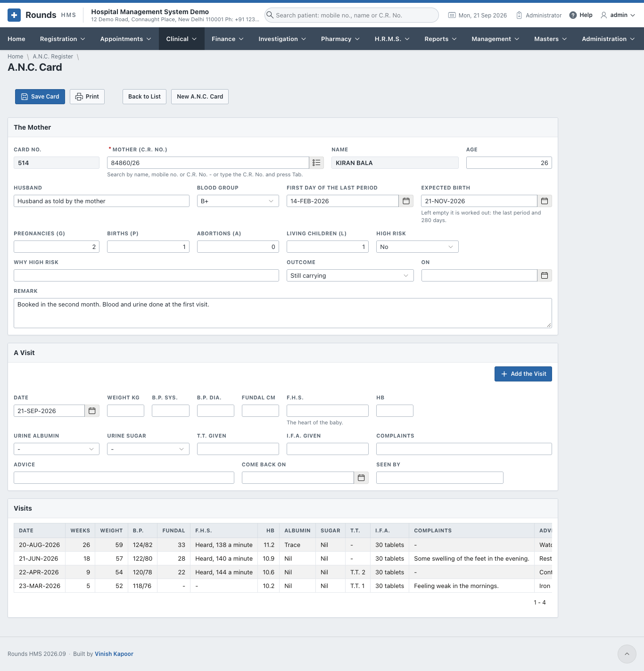Open the mother C.R. No. list lookup icon
The height and width of the screenshot is (671, 644).
click(317, 163)
